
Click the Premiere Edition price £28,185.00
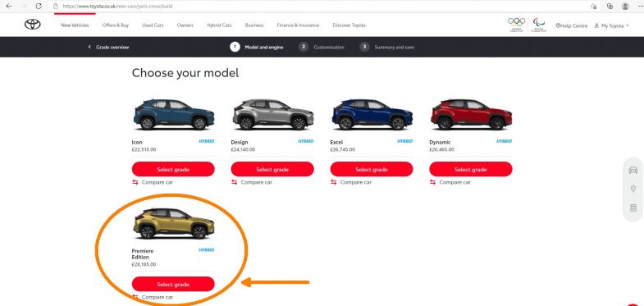pyautogui.click(x=144, y=264)
